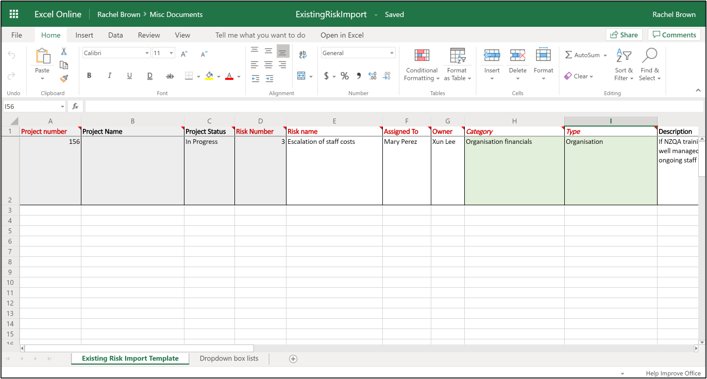
Task: Apply percent style format
Action: [x=344, y=76]
